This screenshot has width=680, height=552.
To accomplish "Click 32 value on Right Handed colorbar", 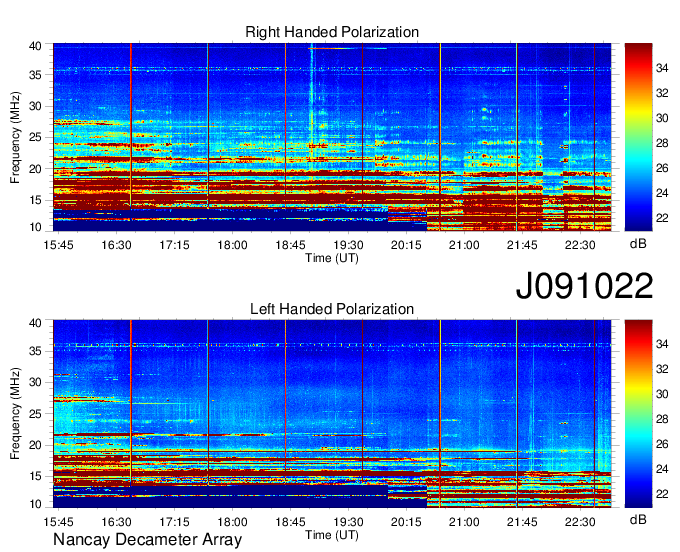I will 662,93.
